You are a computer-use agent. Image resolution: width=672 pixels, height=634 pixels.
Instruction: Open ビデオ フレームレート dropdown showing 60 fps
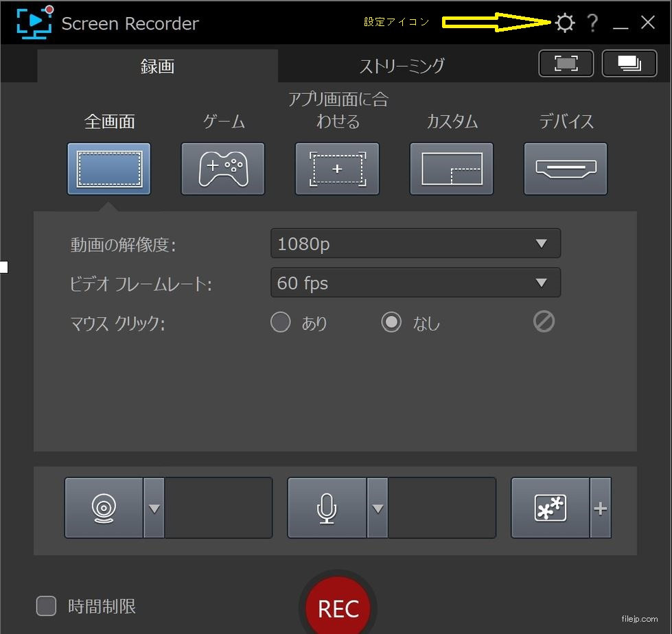[416, 283]
